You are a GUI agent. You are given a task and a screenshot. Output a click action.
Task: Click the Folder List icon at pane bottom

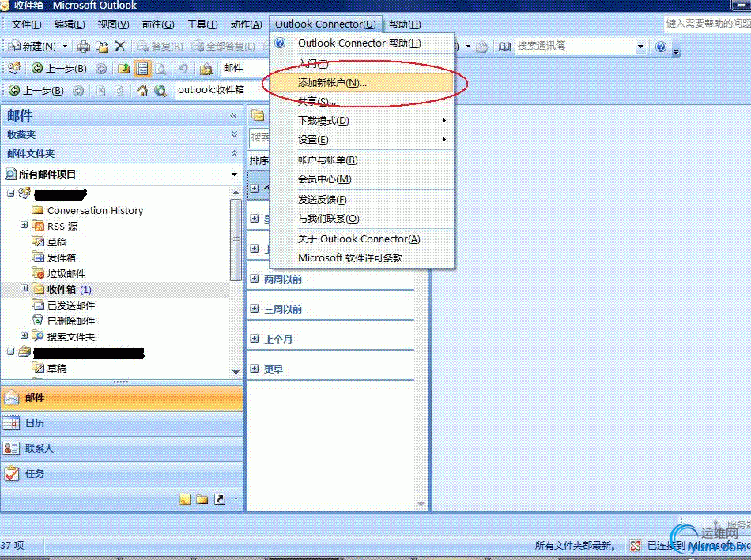click(x=202, y=499)
